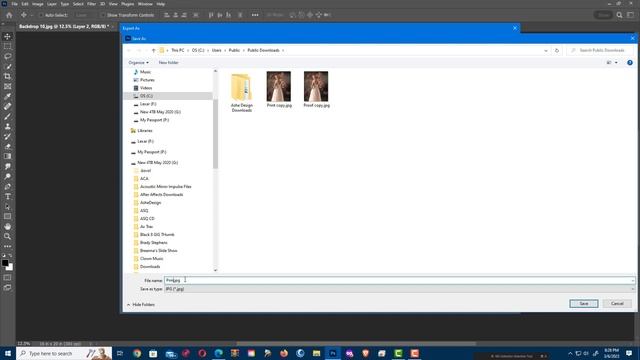This screenshot has width=640, height=360.
Task: Open the Organize dropdown
Action: point(138,62)
